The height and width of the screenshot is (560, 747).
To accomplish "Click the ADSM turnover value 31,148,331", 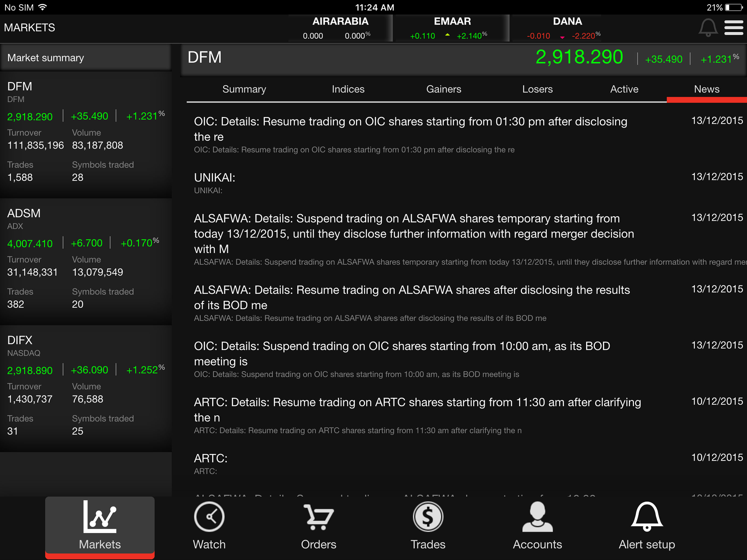I will point(33,273).
